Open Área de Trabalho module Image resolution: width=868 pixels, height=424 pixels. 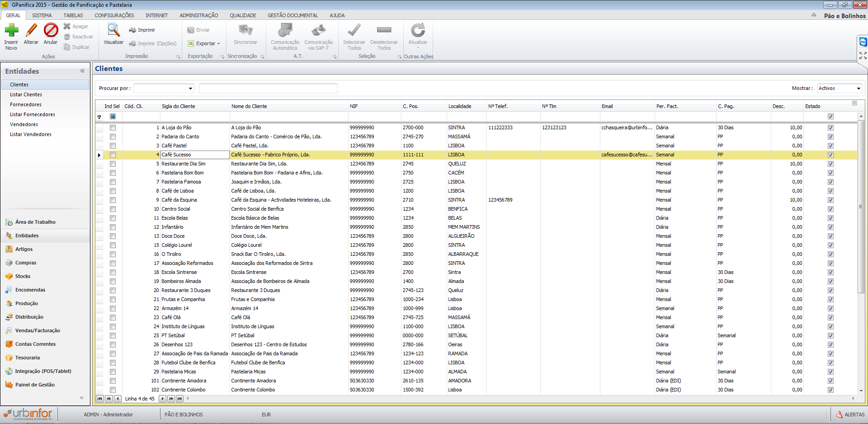(x=45, y=222)
